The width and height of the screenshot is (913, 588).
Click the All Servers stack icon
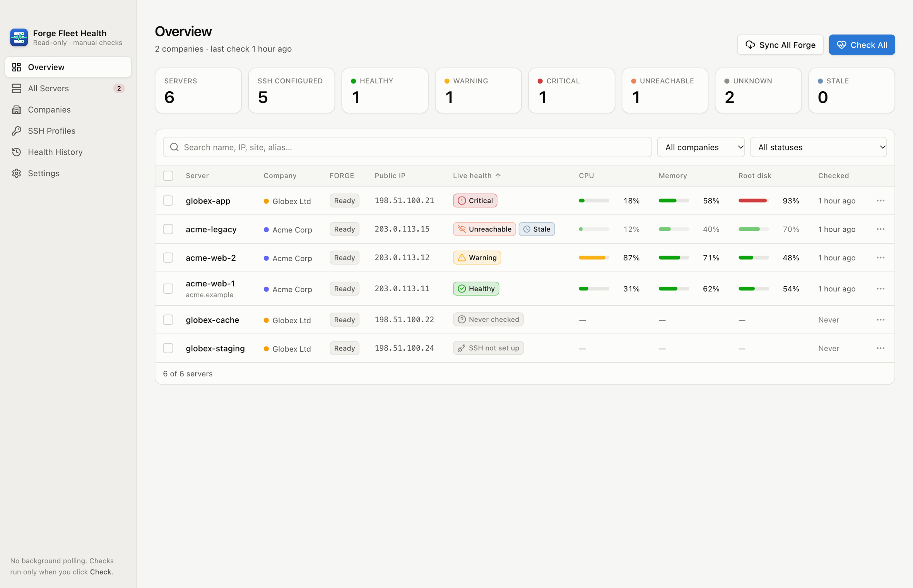point(16,89)
